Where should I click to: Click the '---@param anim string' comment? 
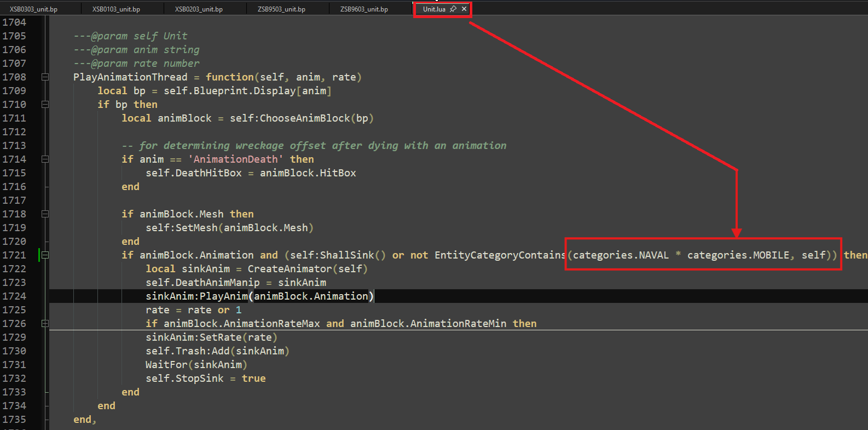click(x=136, y=50)
